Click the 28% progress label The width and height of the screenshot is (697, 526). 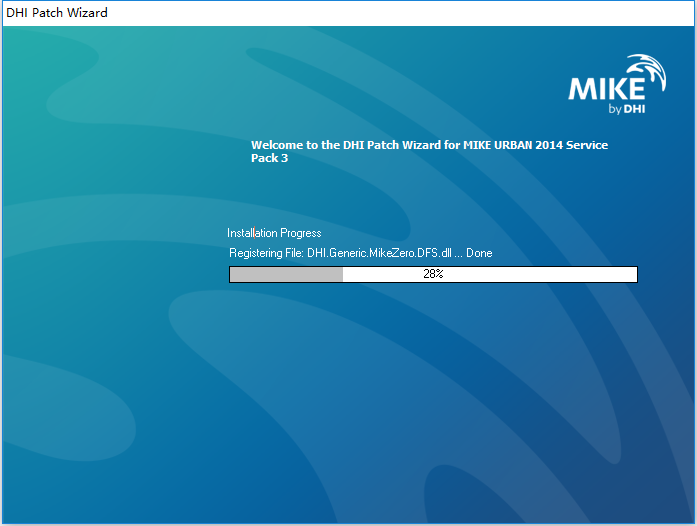click(x=433, y=274)
